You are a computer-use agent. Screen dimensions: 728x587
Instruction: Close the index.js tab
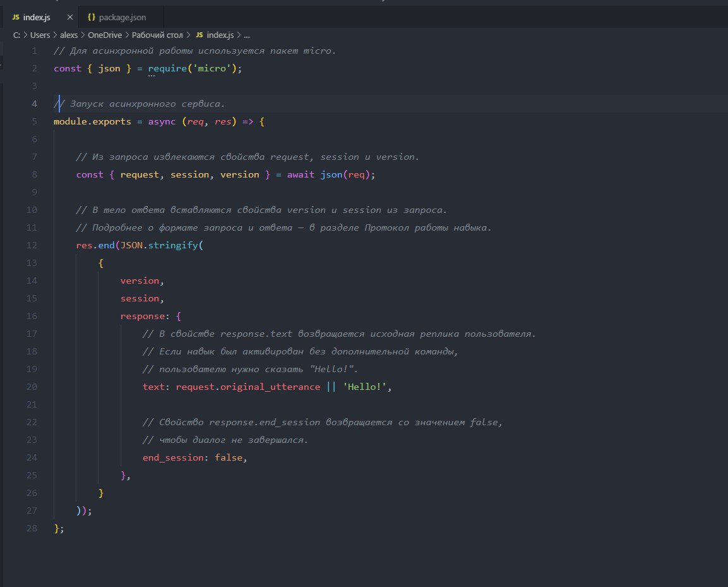tap(69, 17)
